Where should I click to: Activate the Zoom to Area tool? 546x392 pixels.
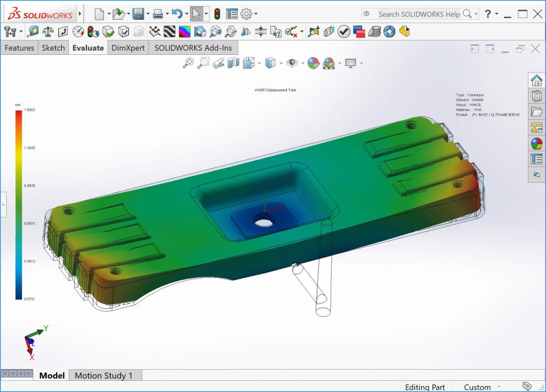pyautogui.click(x=203, y=63)
